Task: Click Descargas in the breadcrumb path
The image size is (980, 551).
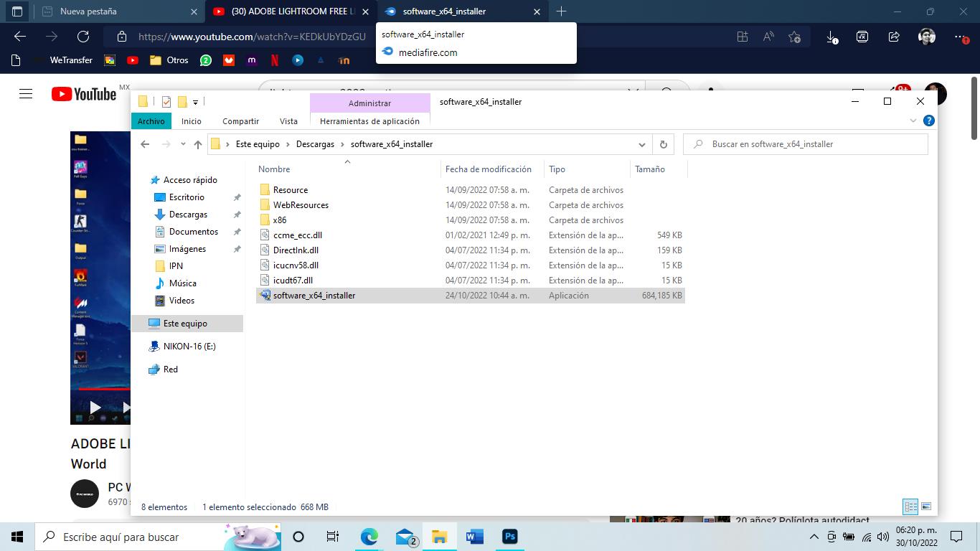Action: pyautogui.click(x=315, y=144)
